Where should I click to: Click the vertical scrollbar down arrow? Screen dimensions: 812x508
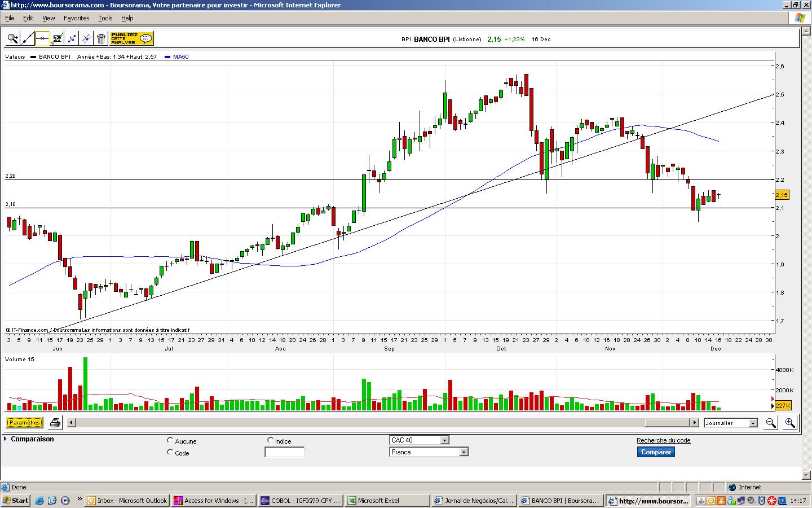click(x=806, y=475)
